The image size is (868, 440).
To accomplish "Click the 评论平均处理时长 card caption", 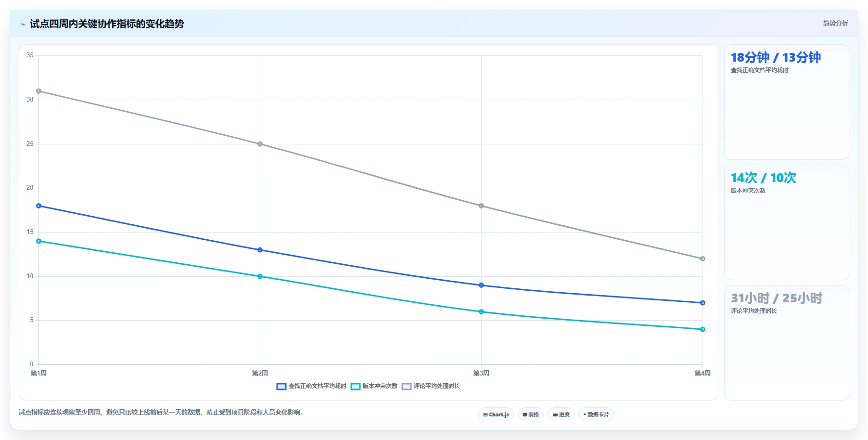I will click(x=754, y=311).
